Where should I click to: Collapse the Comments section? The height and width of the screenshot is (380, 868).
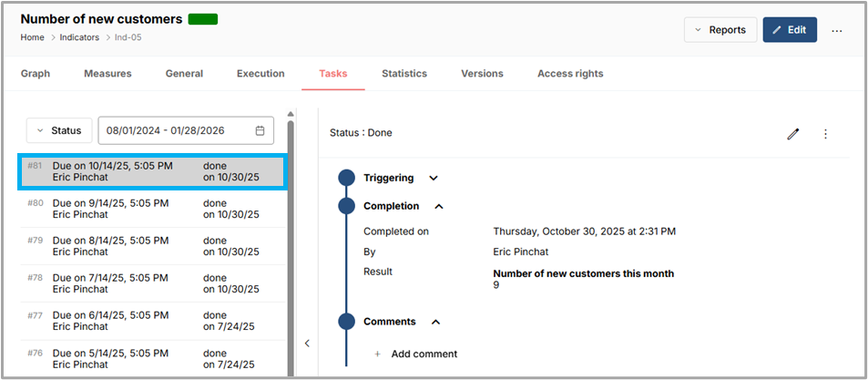435,322
